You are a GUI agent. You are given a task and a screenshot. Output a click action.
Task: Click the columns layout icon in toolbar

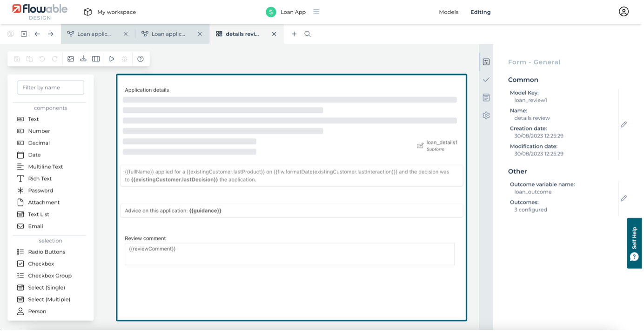96,59
